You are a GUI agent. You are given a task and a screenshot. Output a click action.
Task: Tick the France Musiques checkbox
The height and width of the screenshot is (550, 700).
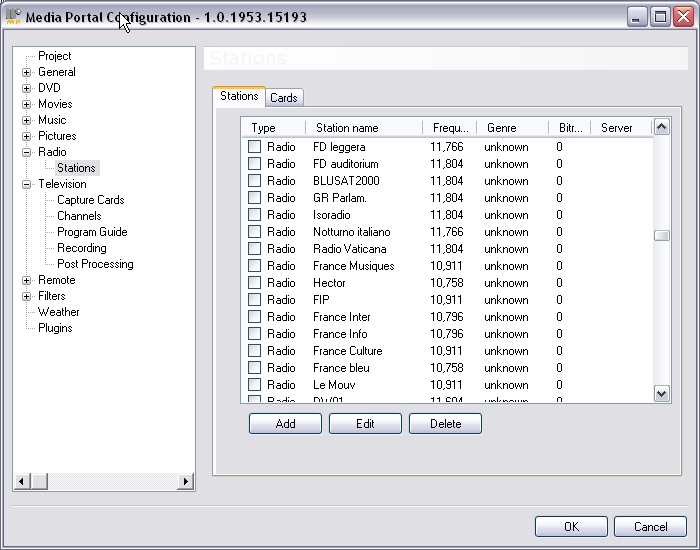(x=254, y=265)
